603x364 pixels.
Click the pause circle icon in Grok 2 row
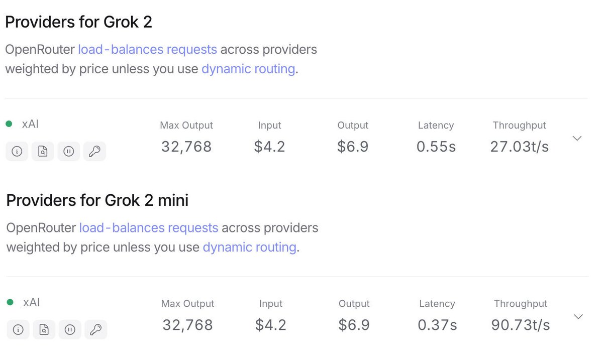69,151
